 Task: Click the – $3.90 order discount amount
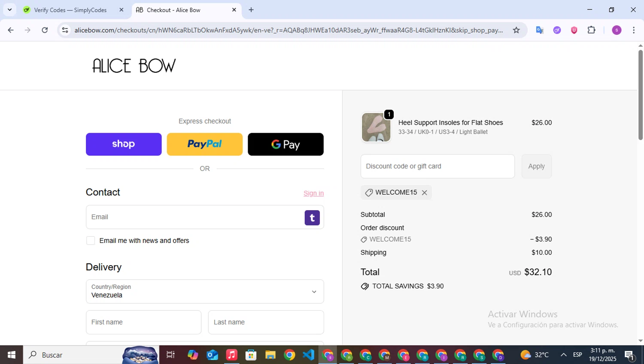tap(541, 239)
